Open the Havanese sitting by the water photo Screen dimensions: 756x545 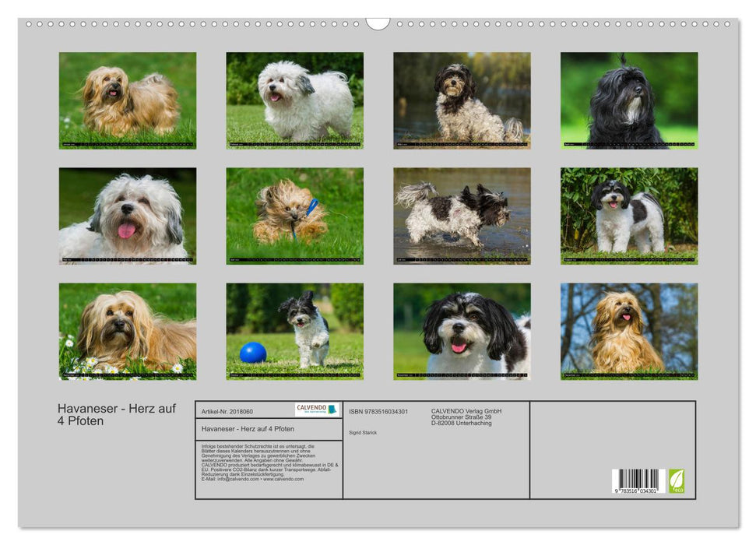coord(462,100)
